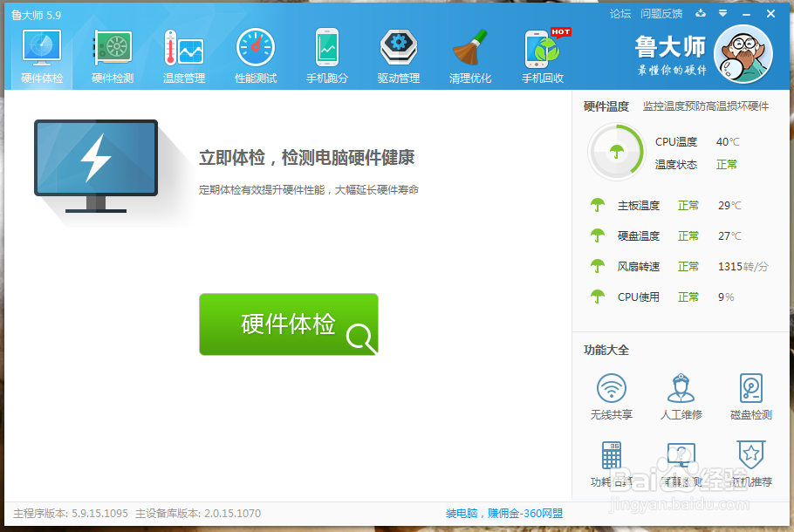Screen dimensions: 794x532
Task: Click the 鲁大师 mascot avatar
Action: (x=743, y=54)
